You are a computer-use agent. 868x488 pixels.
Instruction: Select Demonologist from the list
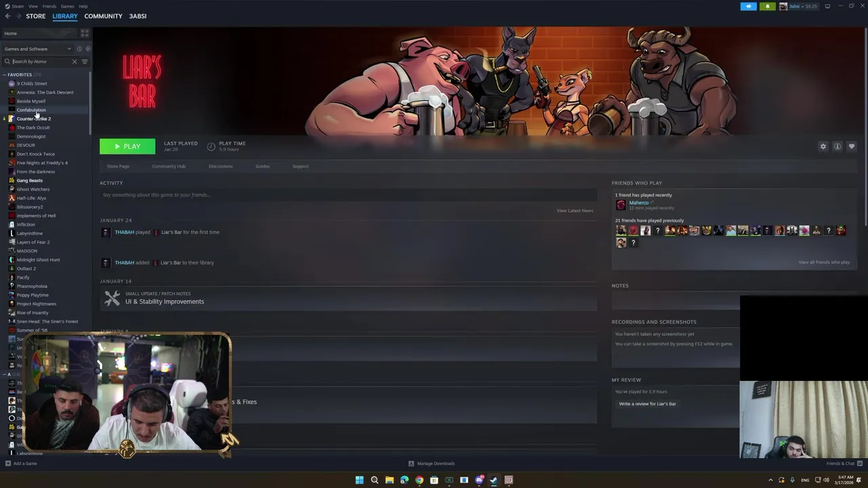[x=31, y=136]
